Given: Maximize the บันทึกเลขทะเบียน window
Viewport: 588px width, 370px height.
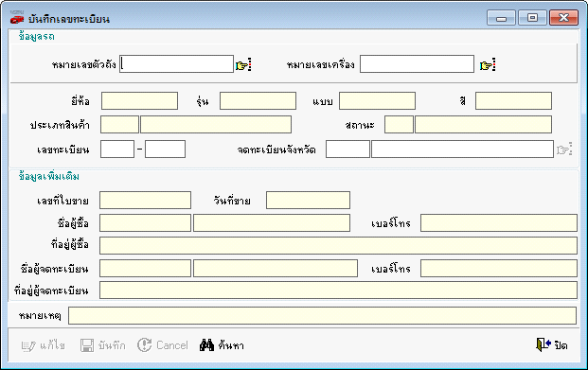Looking at the screenshot, I should [532, 18].
